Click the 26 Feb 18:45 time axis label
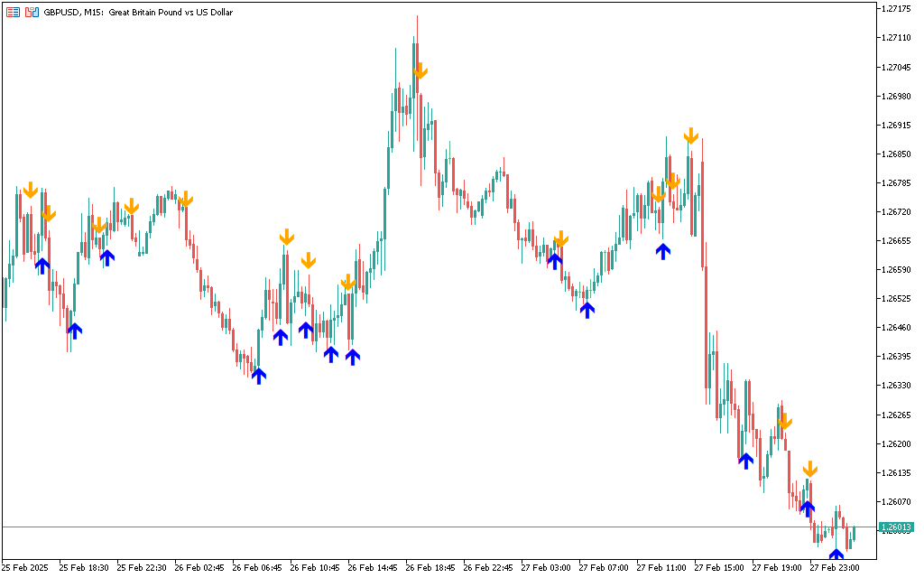 (x=430, y=568)
